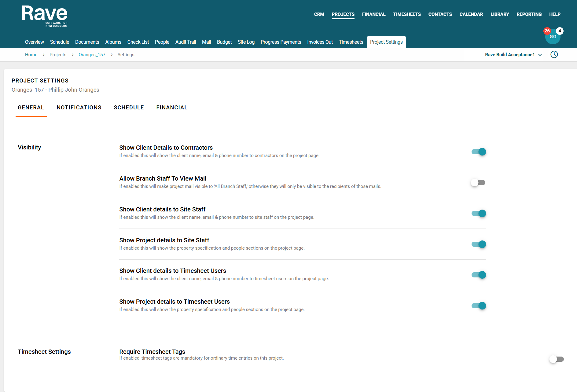Toggle Show Project details to Timesheet Users
The image size is (577, 392).
(479, 306)
